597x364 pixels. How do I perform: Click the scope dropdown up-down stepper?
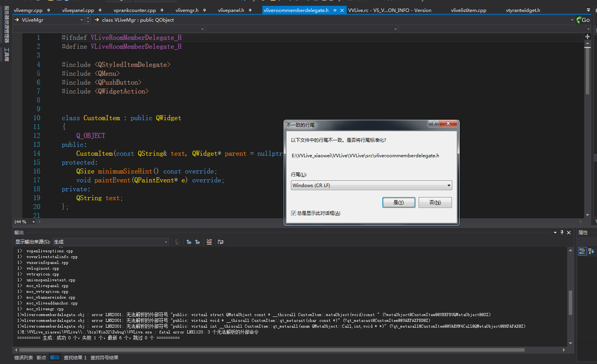[x=88, y=20]
